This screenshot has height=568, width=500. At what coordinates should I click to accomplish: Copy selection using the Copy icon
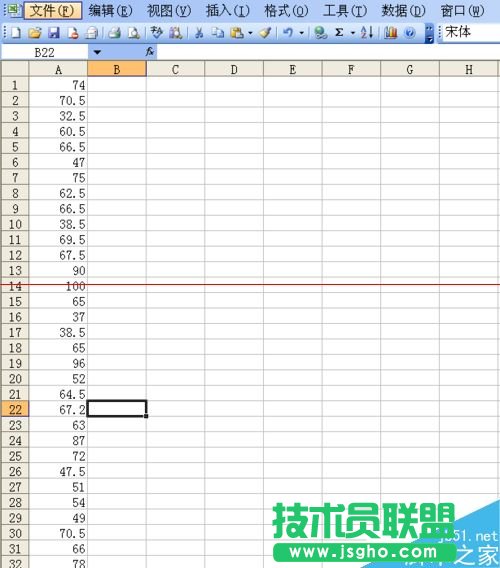(x=218, y=33)
